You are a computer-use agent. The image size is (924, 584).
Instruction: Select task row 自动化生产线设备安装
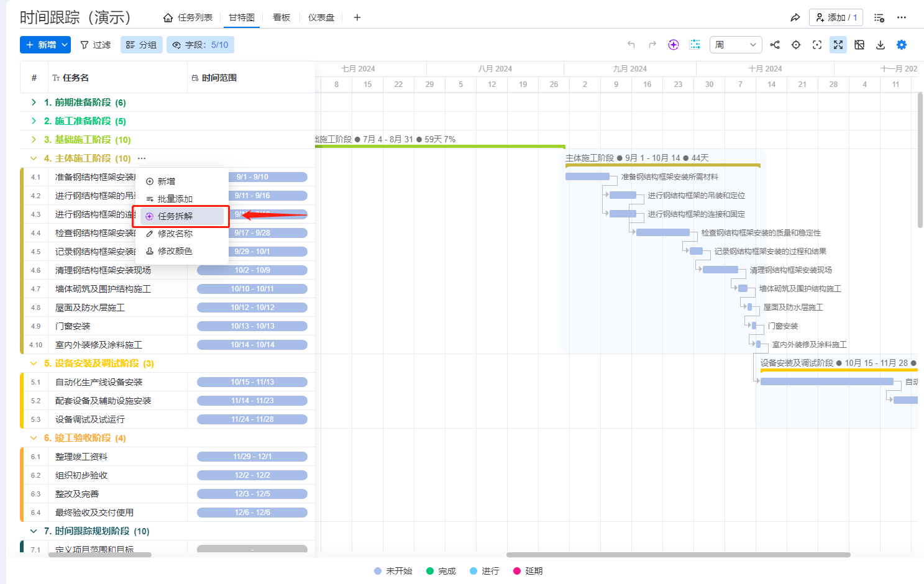click(x=168, y=382)
